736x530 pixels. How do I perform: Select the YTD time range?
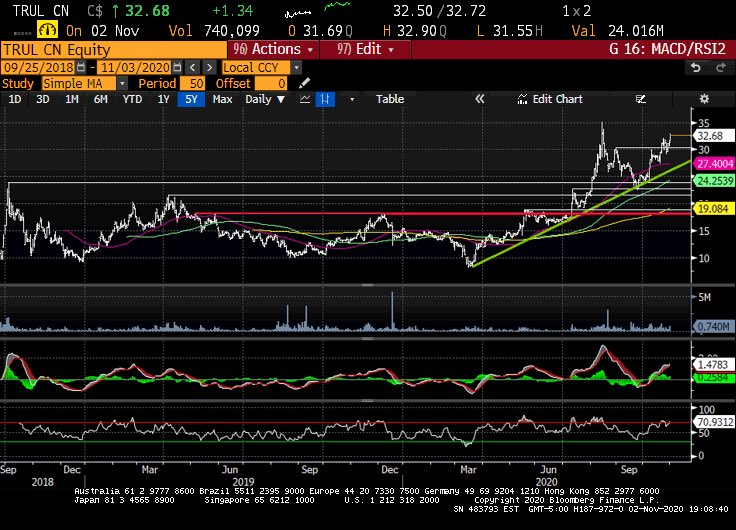coord(132,99)
